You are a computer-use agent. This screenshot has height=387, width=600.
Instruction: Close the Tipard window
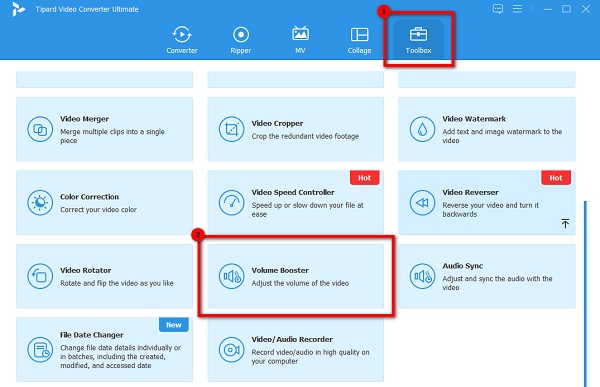585,9
